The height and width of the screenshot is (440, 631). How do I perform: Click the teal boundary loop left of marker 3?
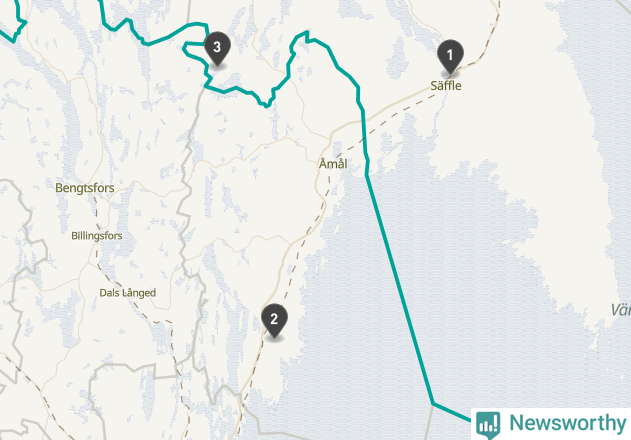191,49
